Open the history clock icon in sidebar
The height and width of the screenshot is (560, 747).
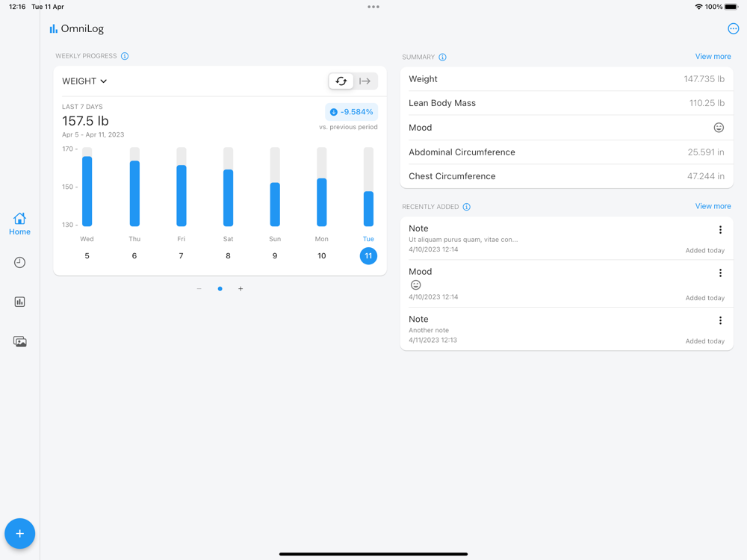(19, 262)
